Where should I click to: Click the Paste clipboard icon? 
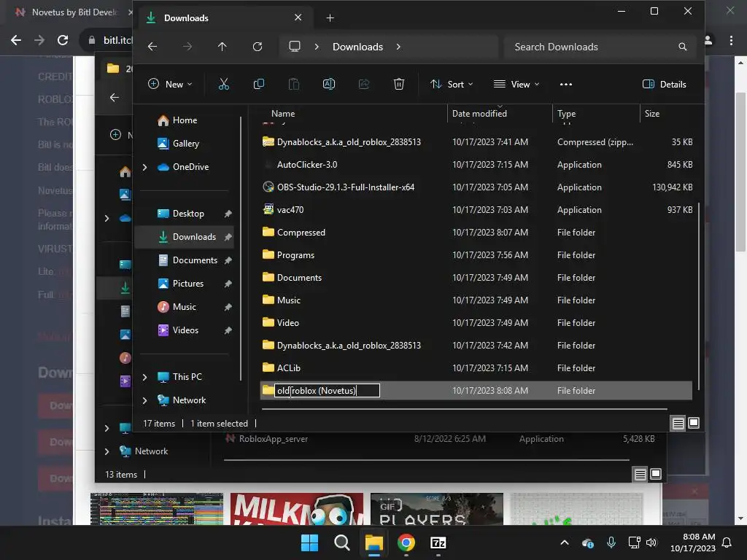click(x=294, y=85)
